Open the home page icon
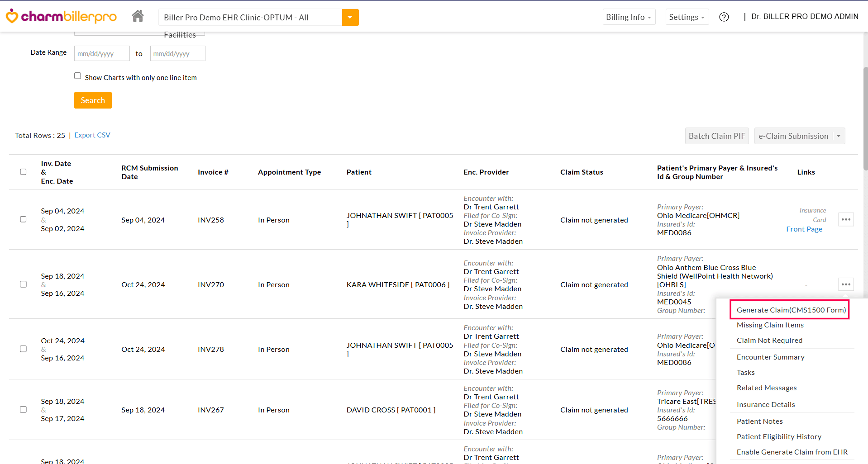Screen dimensions: 868x464 (138, 16)
